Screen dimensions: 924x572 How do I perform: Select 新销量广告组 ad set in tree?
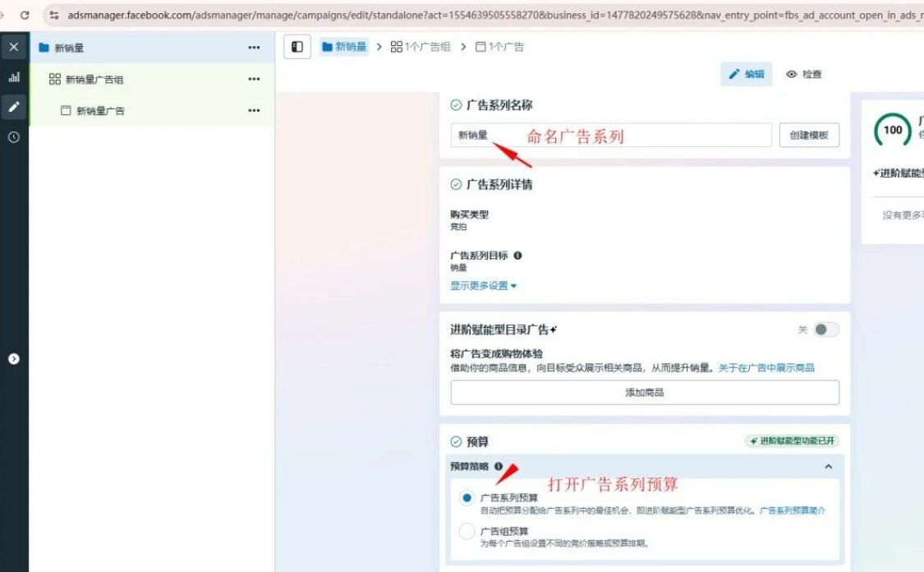pyautogui.click(x=151, y=79)
